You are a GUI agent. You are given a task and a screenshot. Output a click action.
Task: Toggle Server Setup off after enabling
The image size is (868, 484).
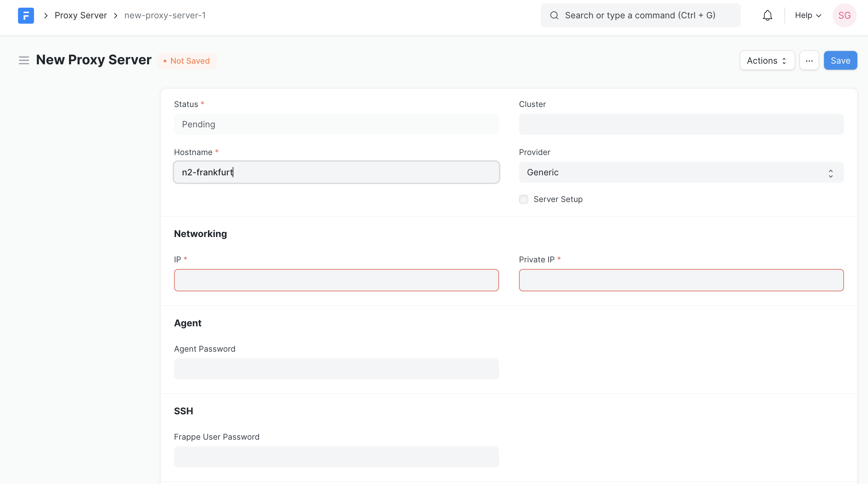[523, 199]
